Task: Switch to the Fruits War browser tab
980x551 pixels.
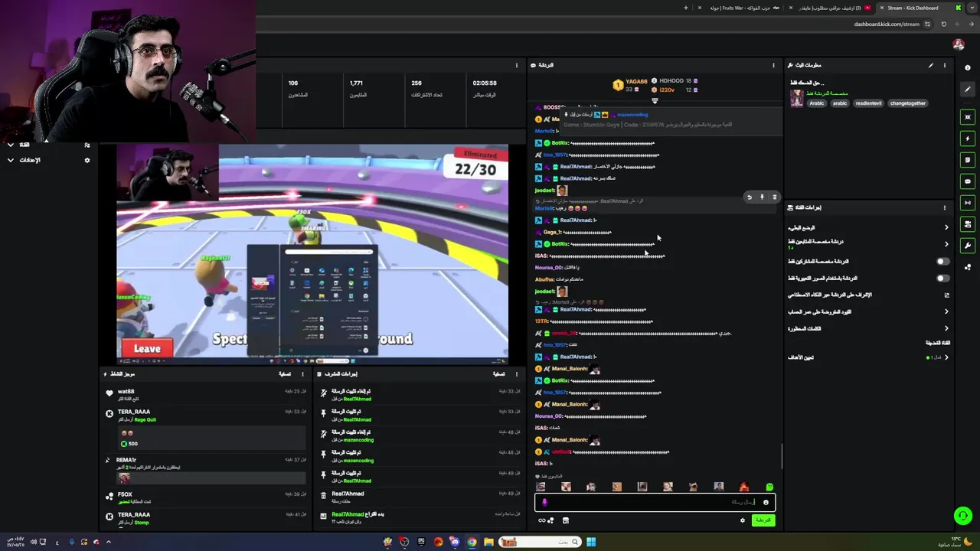Action: coord(740,8)
